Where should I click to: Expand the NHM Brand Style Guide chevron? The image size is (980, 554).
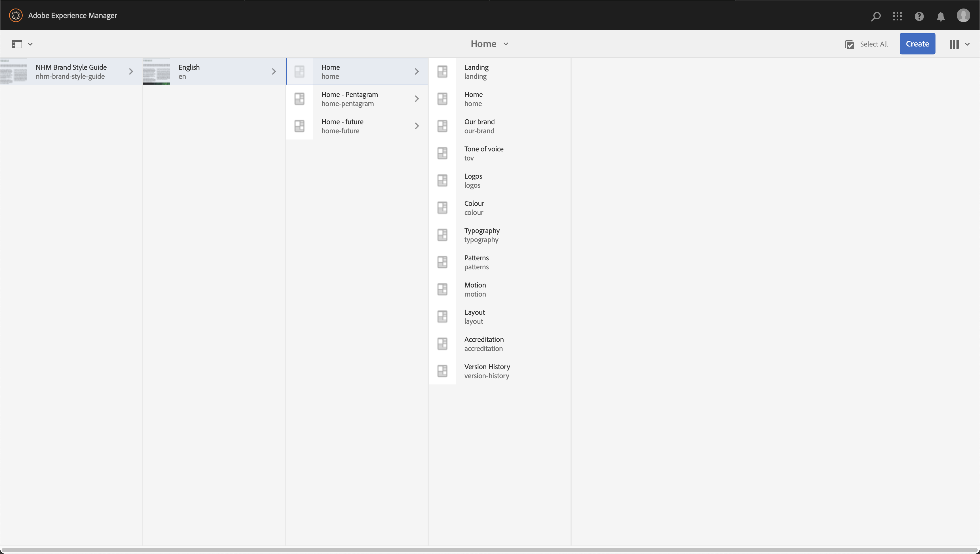tap(131, 71)
